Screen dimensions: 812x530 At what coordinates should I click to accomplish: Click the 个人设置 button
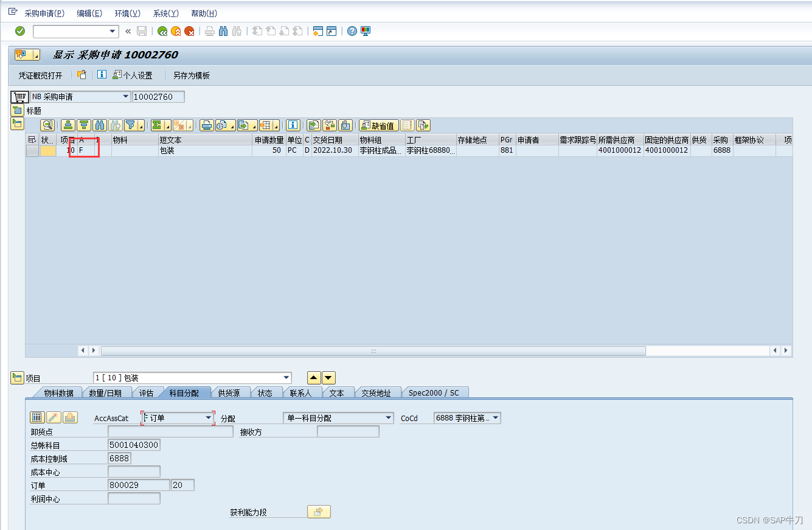tap(132, 75)
